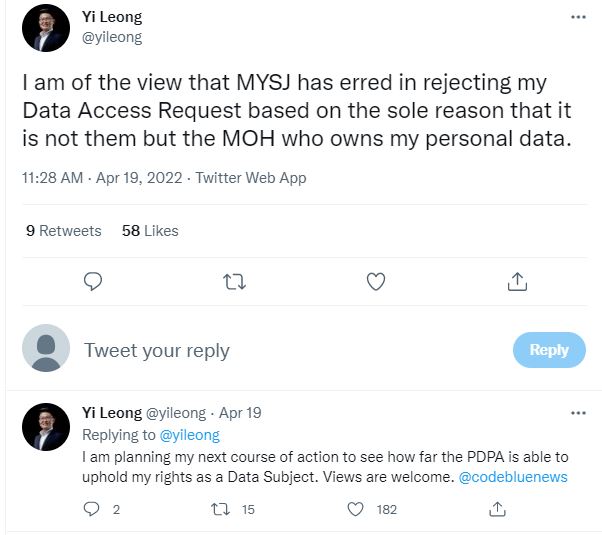
Task: Share the PDPA reply tweet
Action: pyautogui.click(x=496, y=509)
